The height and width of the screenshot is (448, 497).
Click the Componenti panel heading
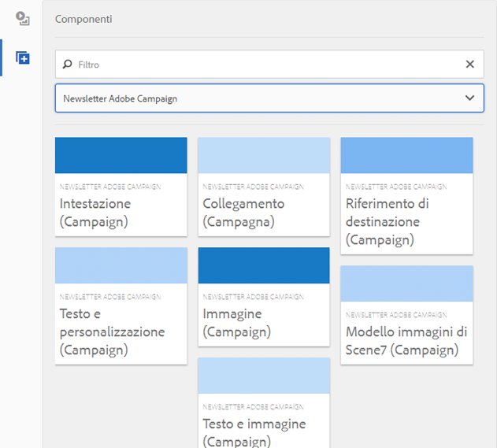click(83, 19)
